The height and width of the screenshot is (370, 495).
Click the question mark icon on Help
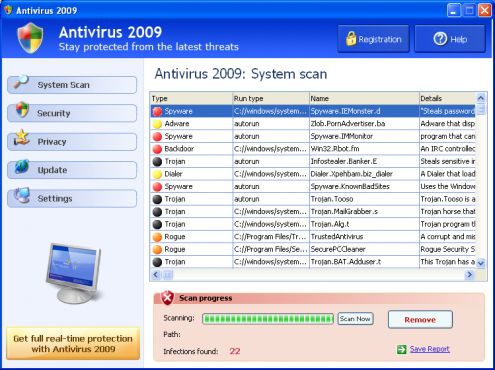point(440,39)
